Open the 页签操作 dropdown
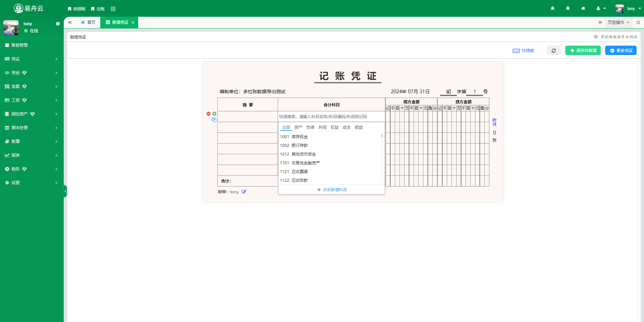 tap(618, 22)
